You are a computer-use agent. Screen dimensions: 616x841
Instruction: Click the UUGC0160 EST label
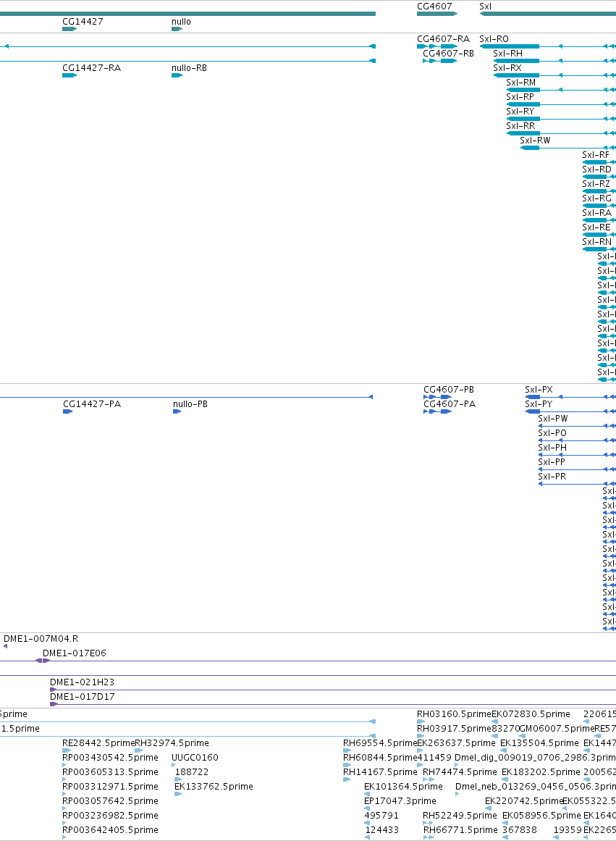[195, 758]
